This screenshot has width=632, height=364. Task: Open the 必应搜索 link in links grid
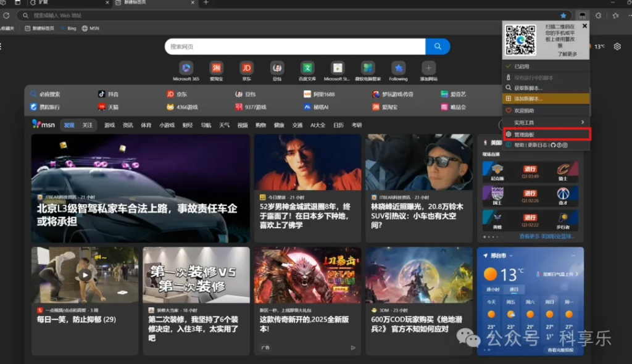45,94
